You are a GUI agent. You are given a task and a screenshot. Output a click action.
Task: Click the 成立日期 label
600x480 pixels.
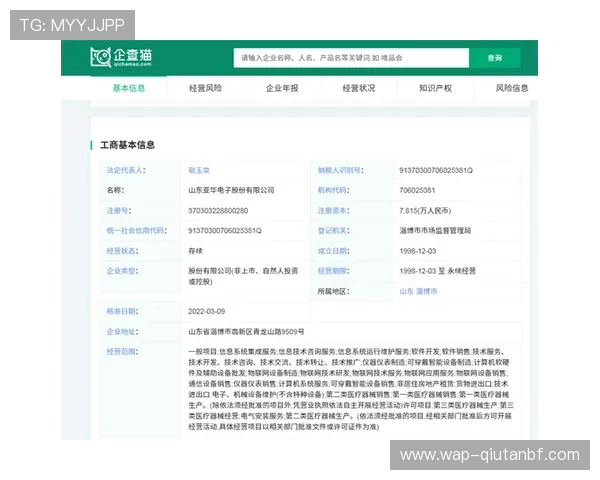click(333, 251)
